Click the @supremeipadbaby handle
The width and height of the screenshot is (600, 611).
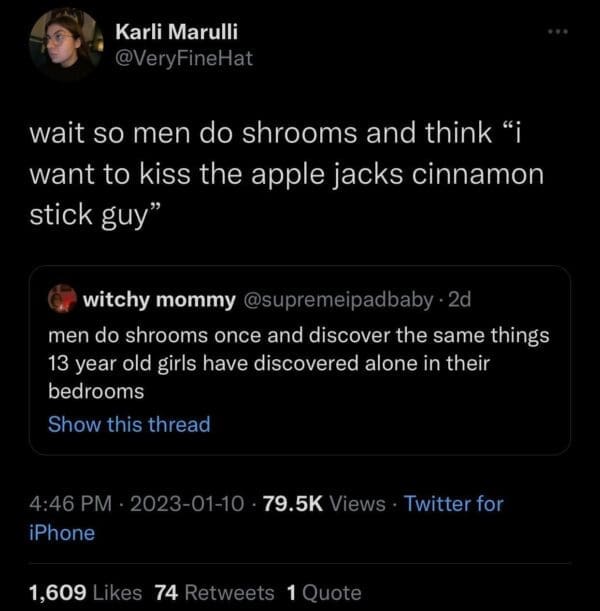click(x=334, y=299)
